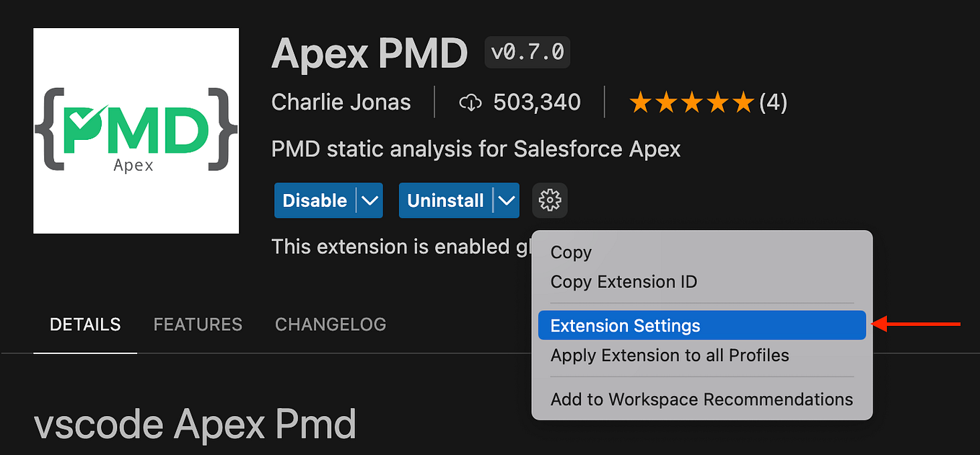Add extension to Workspace Recommendations

(701, 399)
